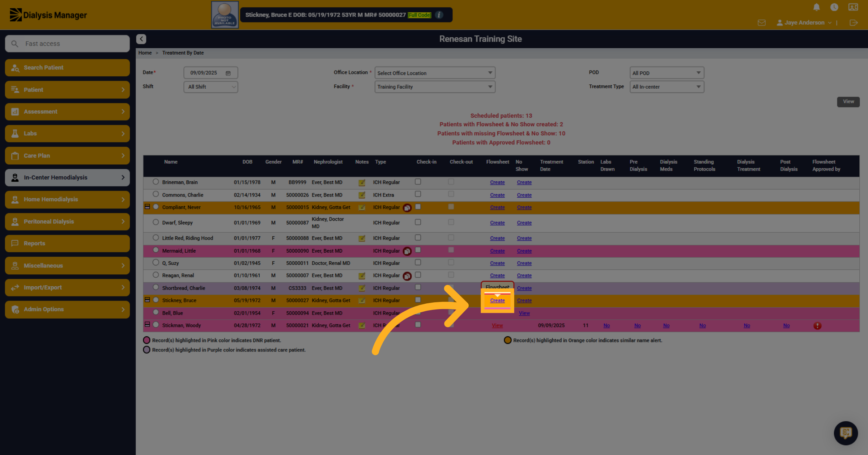
Task: Click Home breadcrumb link
Action: click(x=145, y=53)
